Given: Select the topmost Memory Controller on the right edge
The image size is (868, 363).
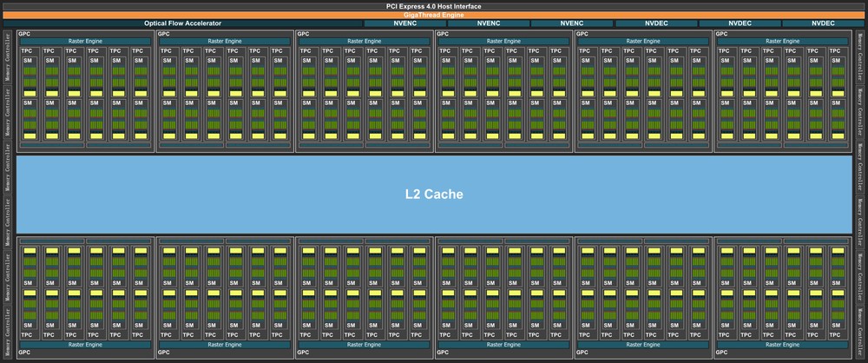Looking at the screenshot, I should point(859,55).
